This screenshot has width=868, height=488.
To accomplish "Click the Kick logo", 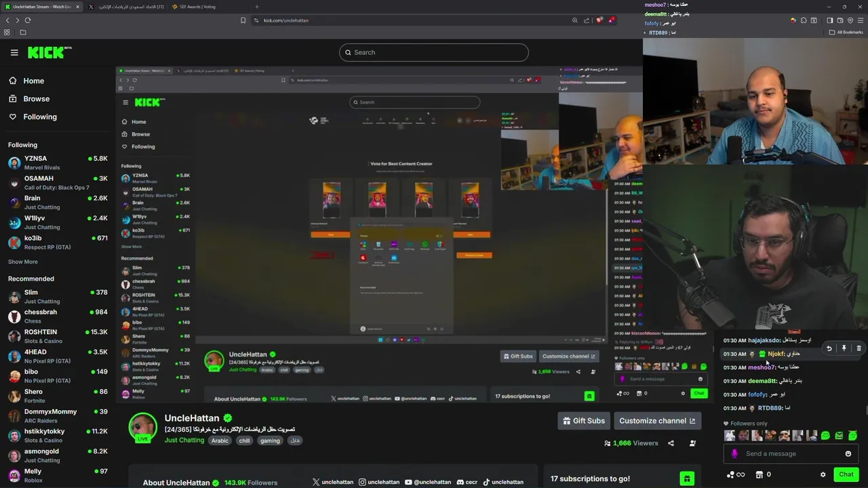I will (x=50, y=52).
